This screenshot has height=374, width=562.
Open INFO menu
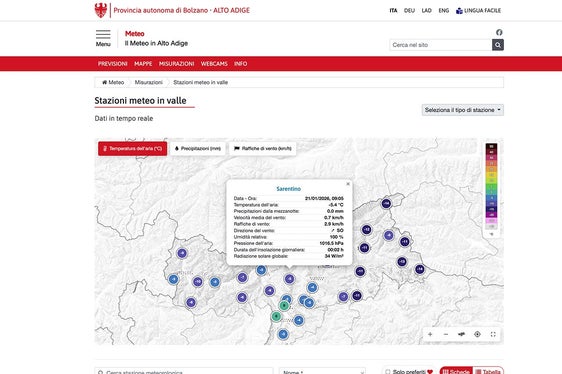coord(240,64)
